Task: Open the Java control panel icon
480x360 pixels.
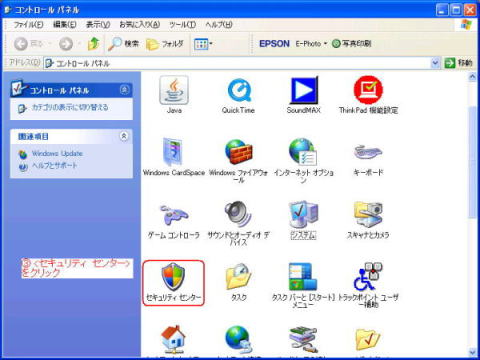Action: click(x=174, y=90)
